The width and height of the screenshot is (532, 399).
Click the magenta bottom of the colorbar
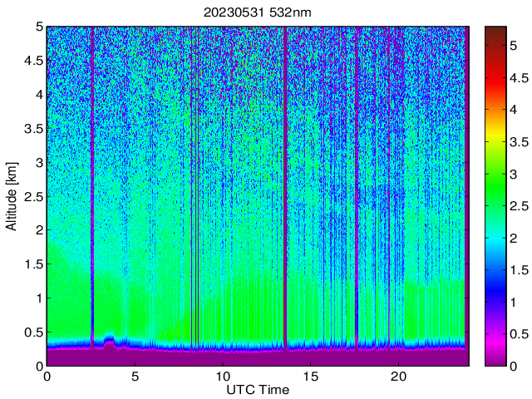point(495,353)
